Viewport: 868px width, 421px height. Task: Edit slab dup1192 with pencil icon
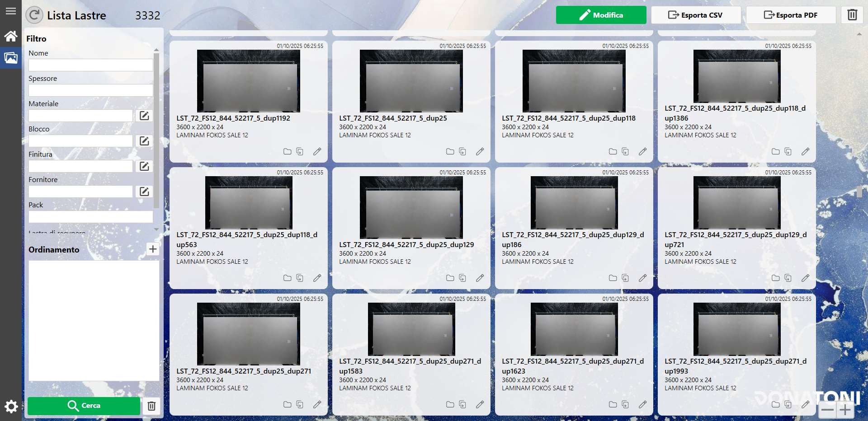tap(317, 151)
